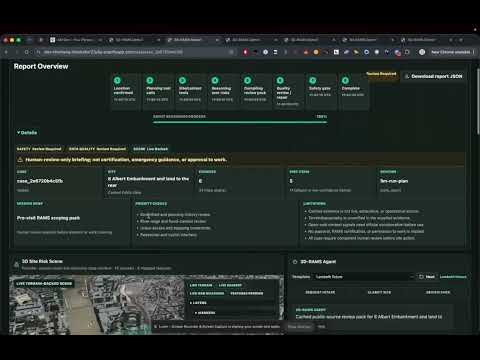Viewport: 480px width, 360px height.
Task: Click the Live risk geocoding chip
Action: pos(207,293)
